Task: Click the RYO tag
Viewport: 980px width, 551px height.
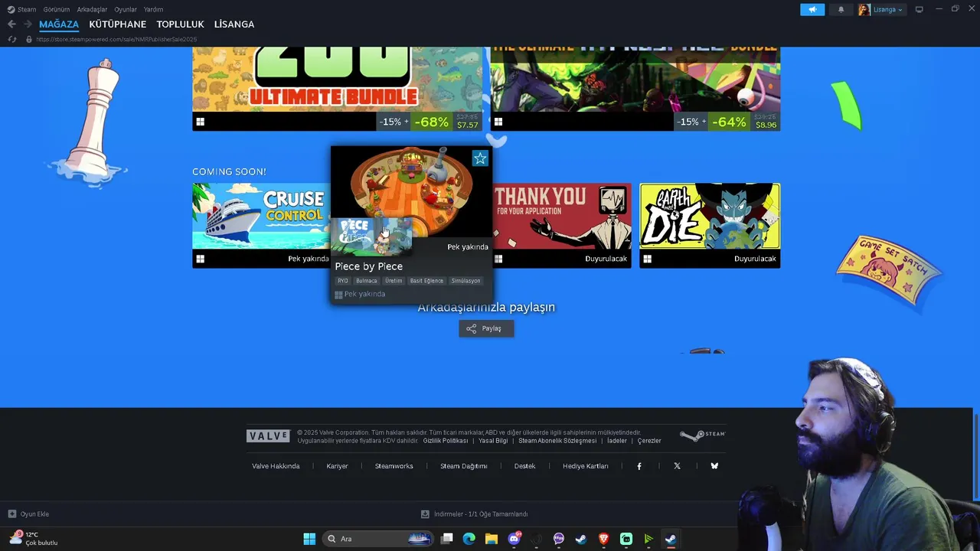Action: tap(343, 281)
